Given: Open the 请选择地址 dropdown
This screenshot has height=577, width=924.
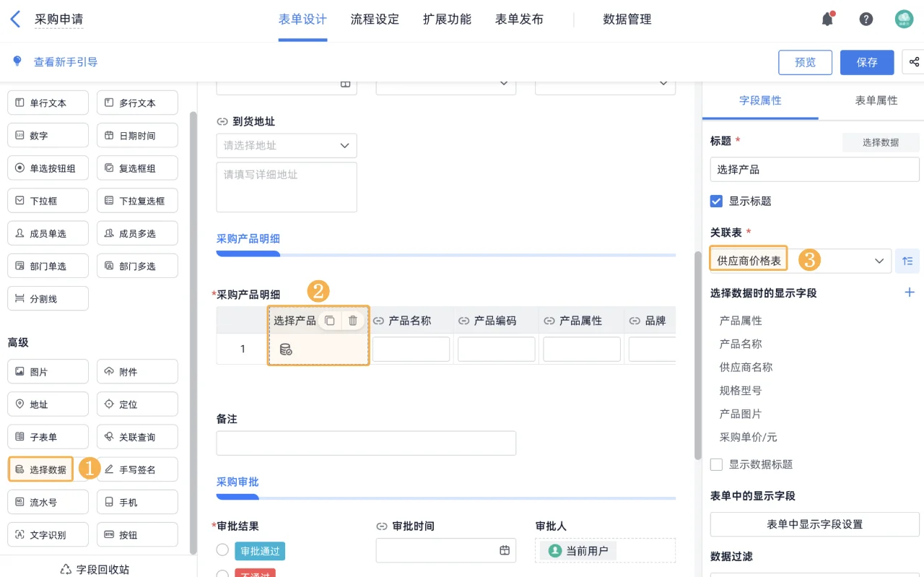Looking at the screenshot, I should (x=286, y=145).
